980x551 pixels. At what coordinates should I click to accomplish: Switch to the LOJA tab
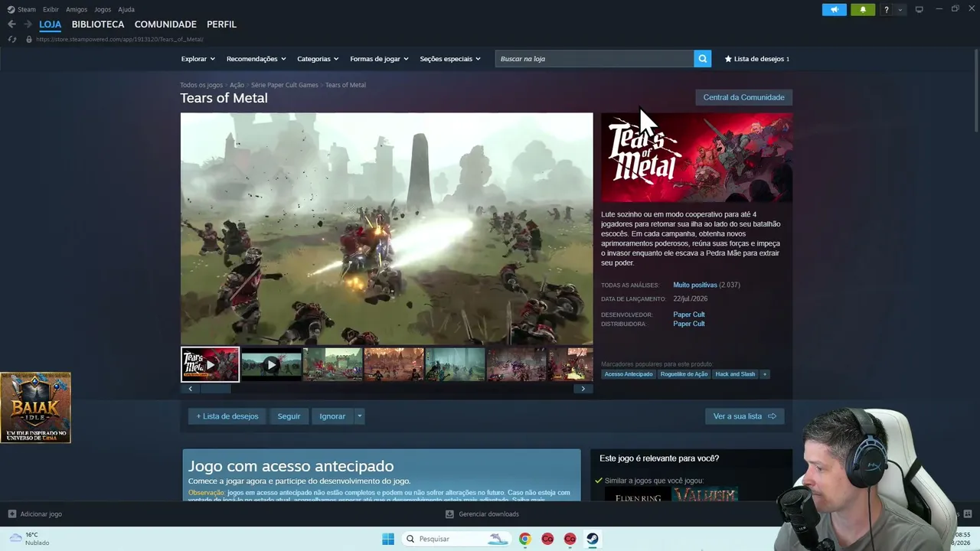(51, 24)
